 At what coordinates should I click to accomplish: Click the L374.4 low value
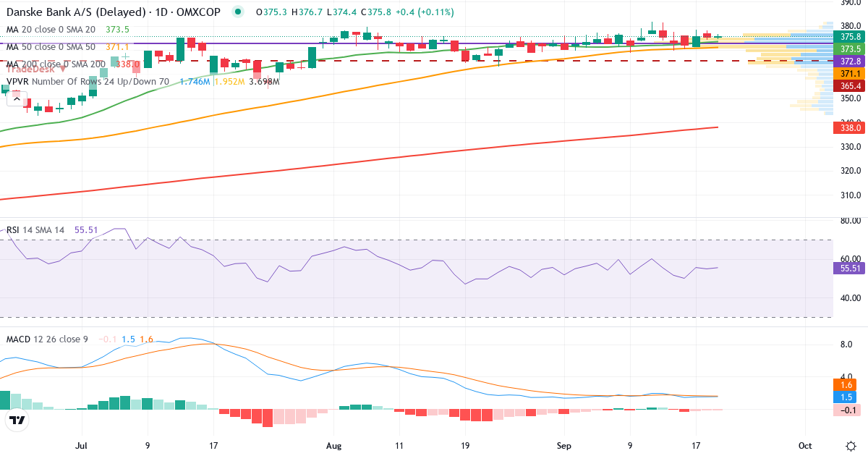point(341,12)
